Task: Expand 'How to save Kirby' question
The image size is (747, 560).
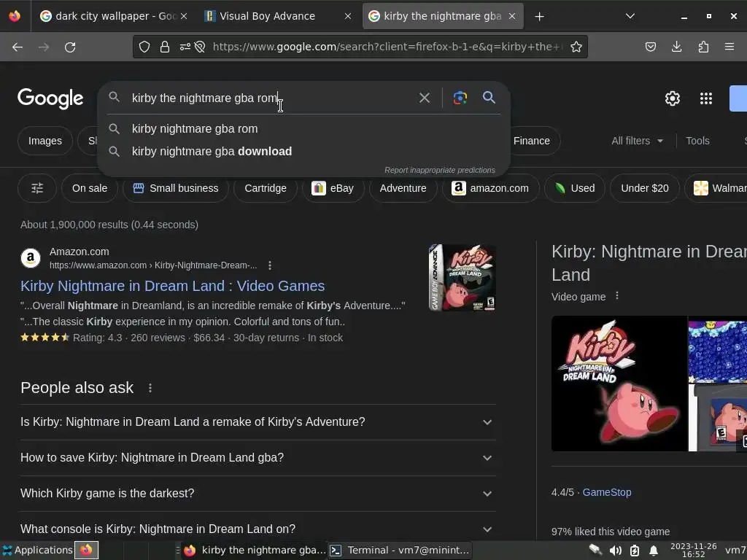Action: click(x=258, y=458)
